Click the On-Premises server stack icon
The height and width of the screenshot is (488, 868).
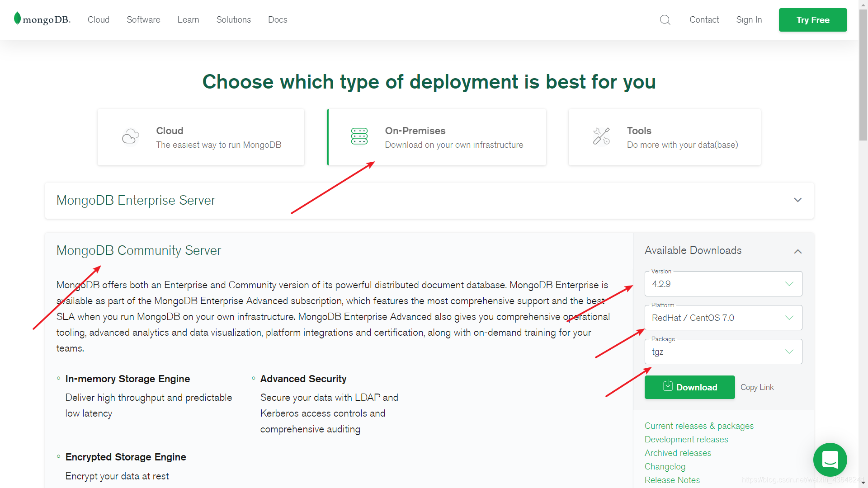coord(359,136)
